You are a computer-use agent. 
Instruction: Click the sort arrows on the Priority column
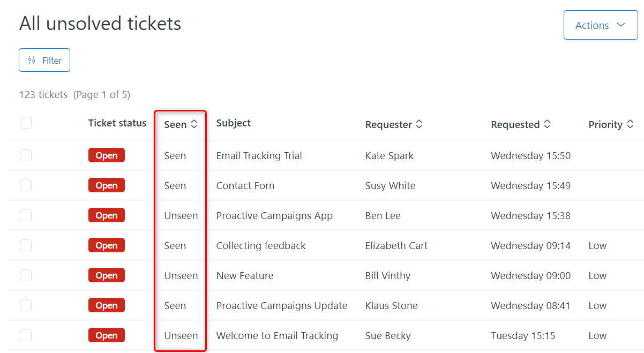630,124
